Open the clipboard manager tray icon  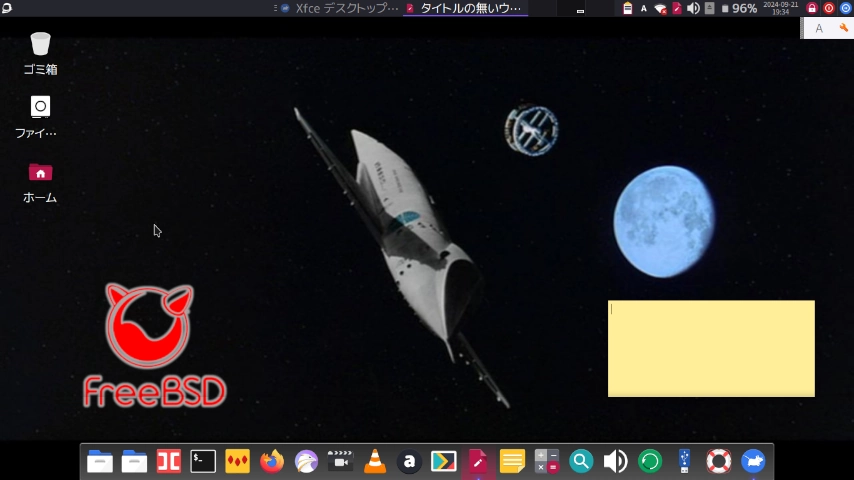(x=627, y=8)
